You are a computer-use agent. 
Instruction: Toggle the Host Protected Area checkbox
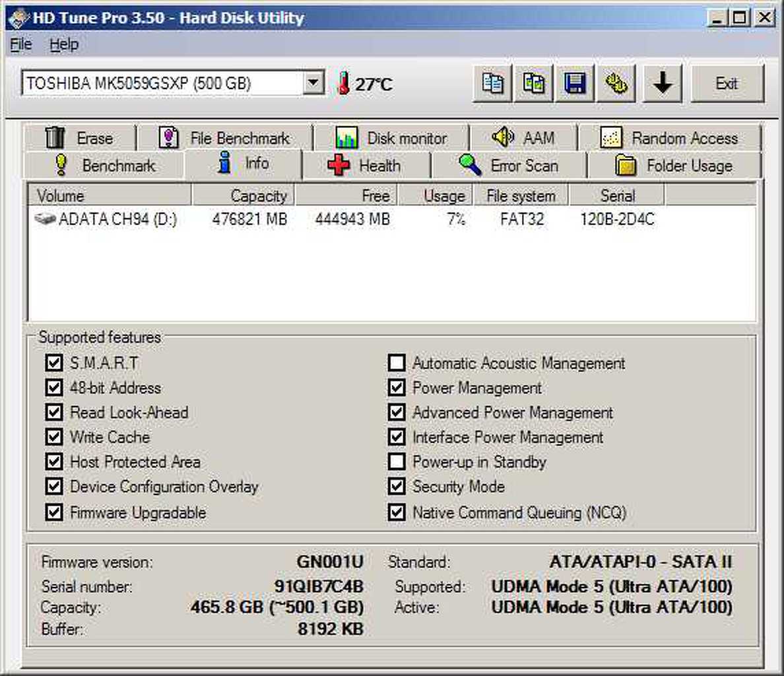coord(54,461)
